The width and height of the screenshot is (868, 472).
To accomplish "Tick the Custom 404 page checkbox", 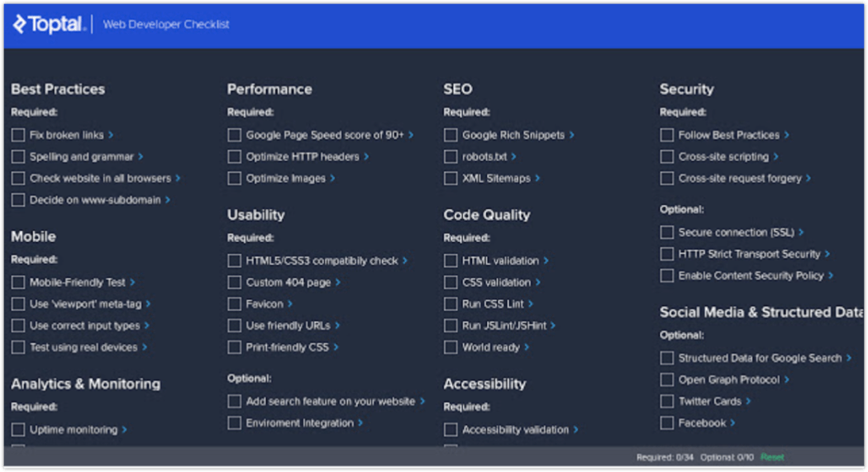I will click(234, 282).
